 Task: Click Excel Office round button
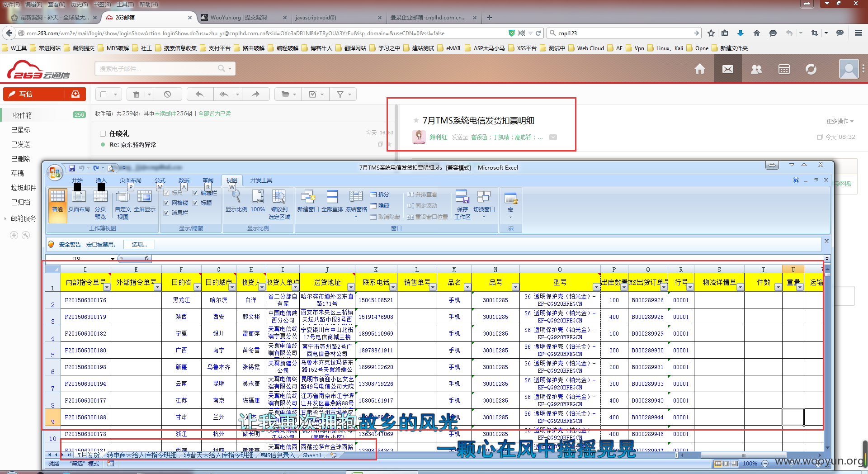pyautogui.click(x=55, y=172)
